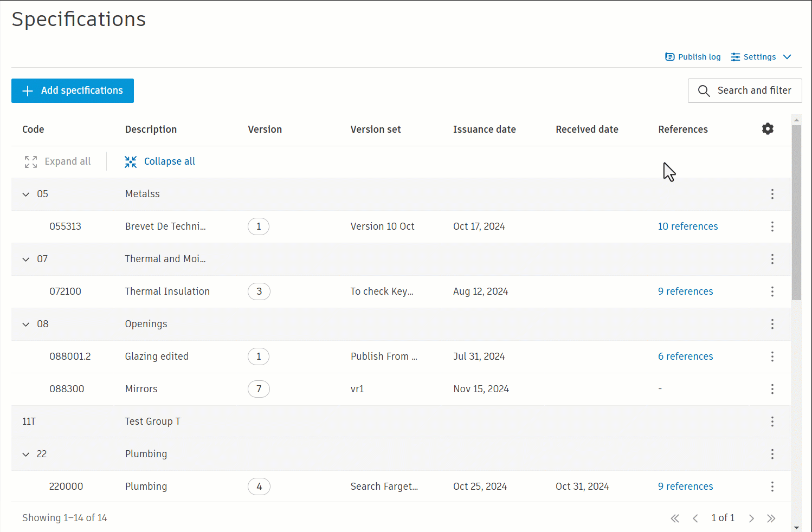
Task: Click the Add specifications button
Action: [73, 90]
